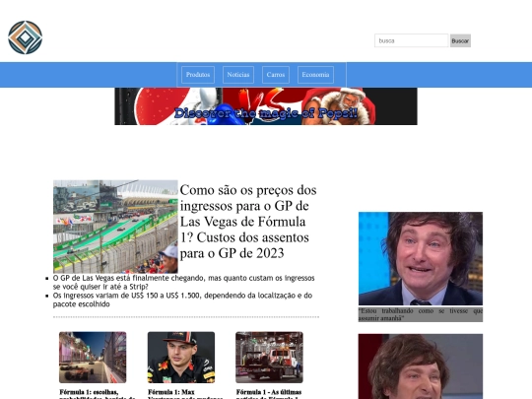
Task: Open the tow truck F1 car thumbnail
Action: pos(269,358)
